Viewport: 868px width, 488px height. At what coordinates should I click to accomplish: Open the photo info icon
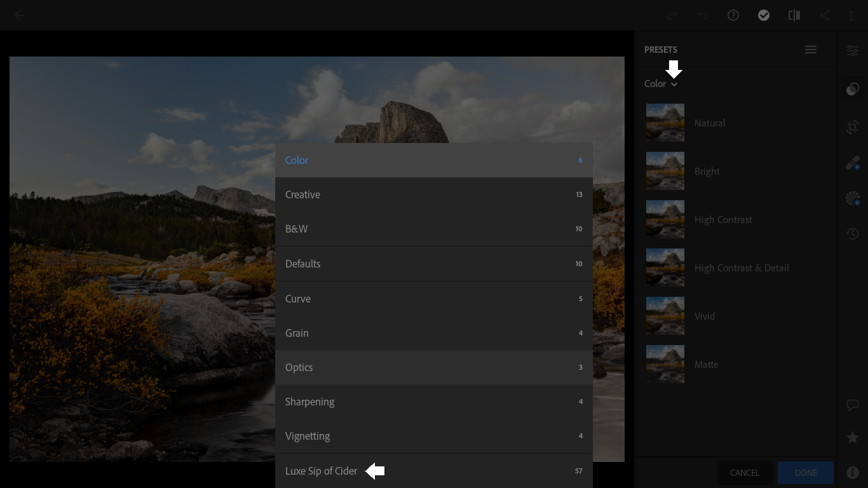853,473
